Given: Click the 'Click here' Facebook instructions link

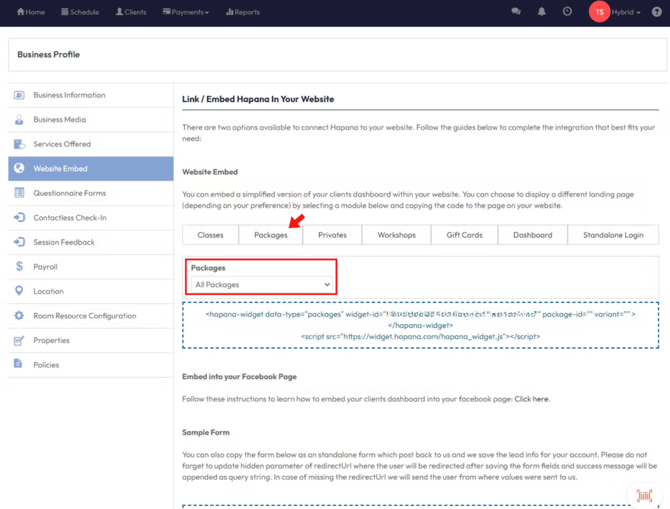Looking at the screenshot, I should pyautogui.click(x=531, y=399).
